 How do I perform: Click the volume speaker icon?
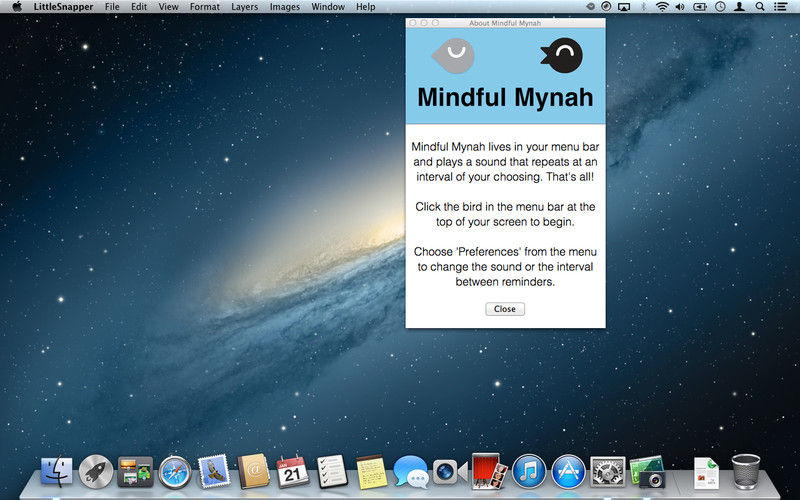pyautogui.click(x=680, y=7)
